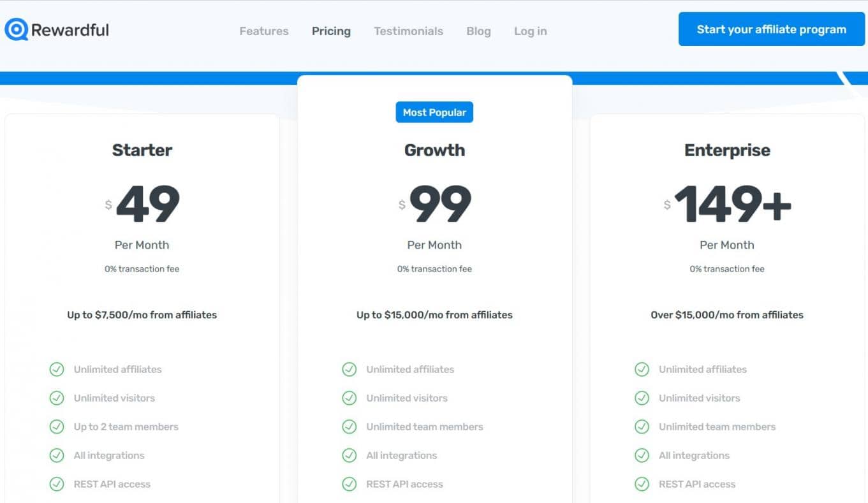Go to the Pricing page link
Screen dimensions: 868x503
tap(331, 31)
